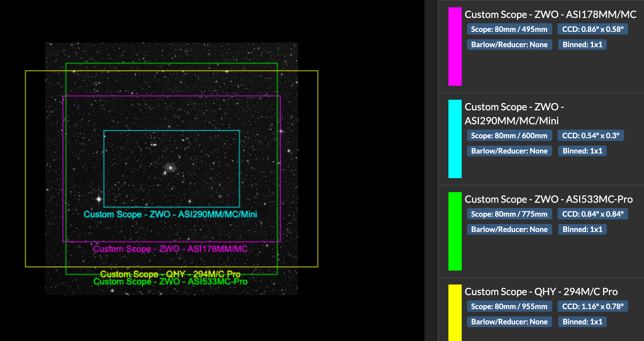Click the 'CCD: 0.86° x 0.58°' badge
Screen dimensions: 644x341
(x=593, y=29)
